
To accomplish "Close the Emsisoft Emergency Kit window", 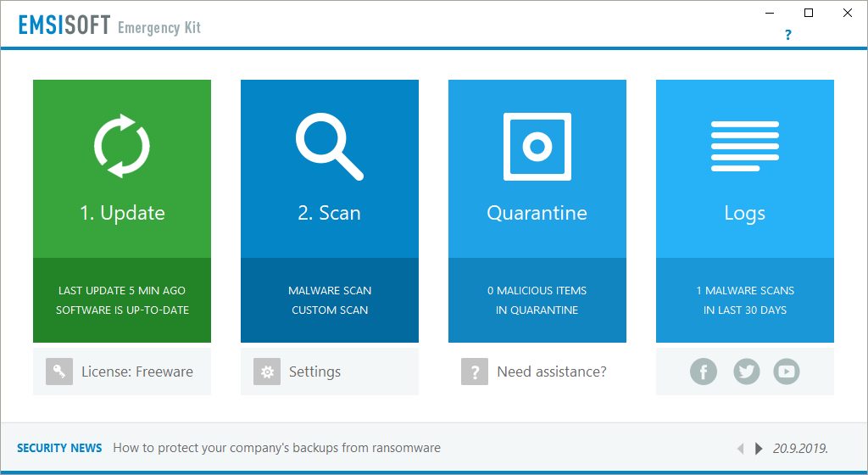I will pyautogui.click(x=848, y=13).
